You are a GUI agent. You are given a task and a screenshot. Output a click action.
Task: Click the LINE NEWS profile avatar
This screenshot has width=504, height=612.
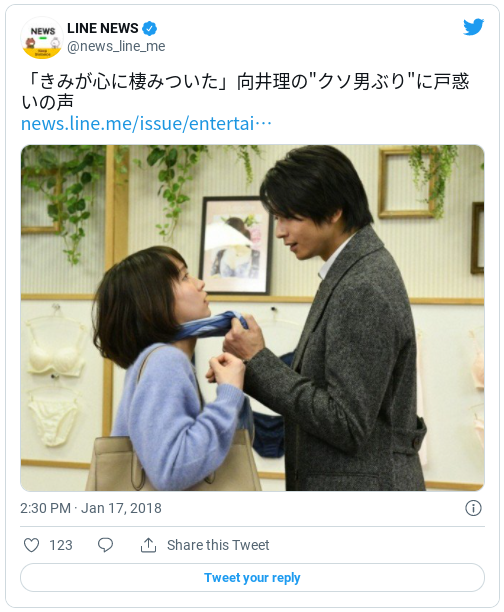click(x=42, y=37)
